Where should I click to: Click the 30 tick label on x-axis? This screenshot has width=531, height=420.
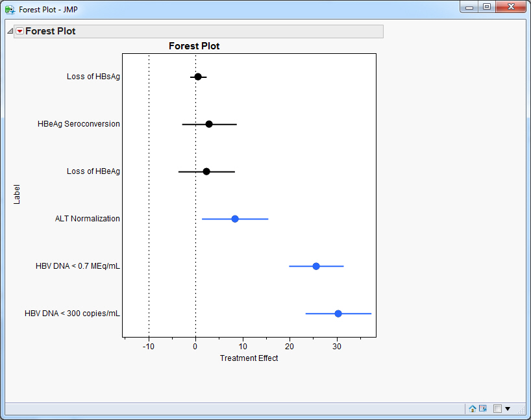tap(337, 347)
